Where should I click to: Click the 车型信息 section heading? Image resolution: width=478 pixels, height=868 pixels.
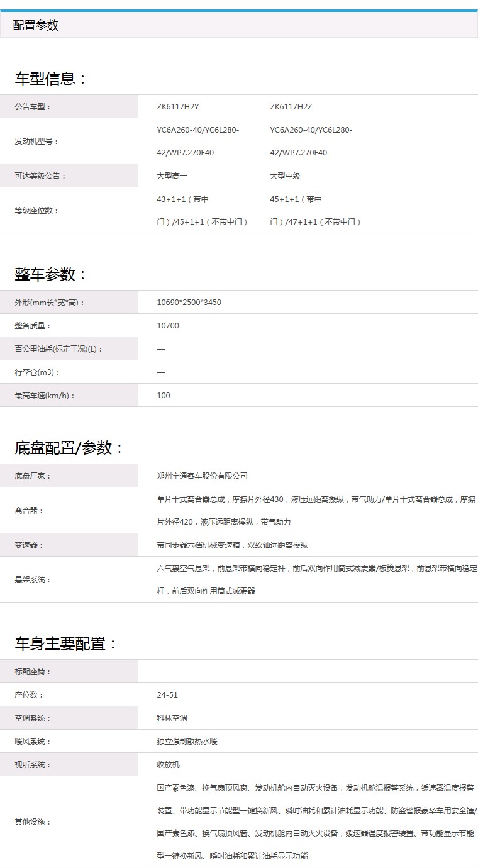click(50, 79)
